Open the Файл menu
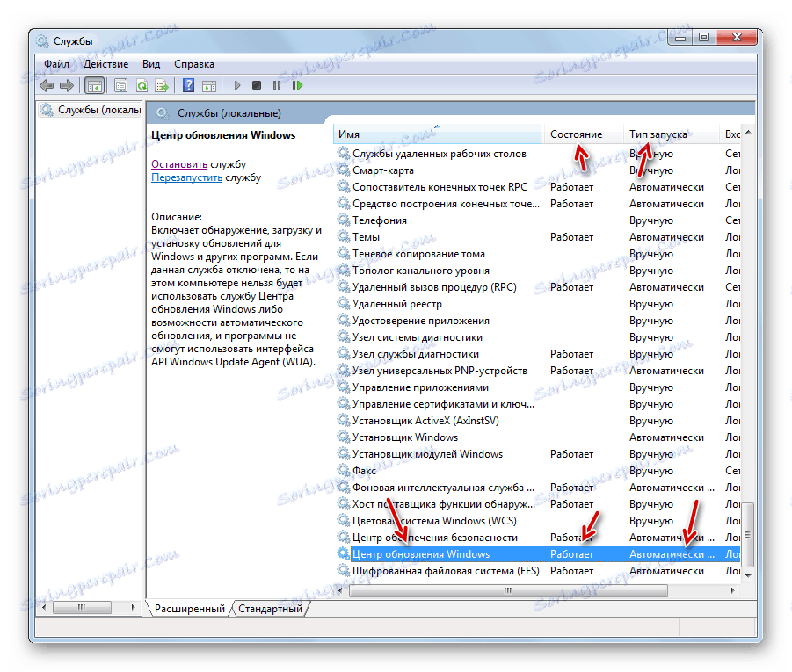 [x=56, y=64]
